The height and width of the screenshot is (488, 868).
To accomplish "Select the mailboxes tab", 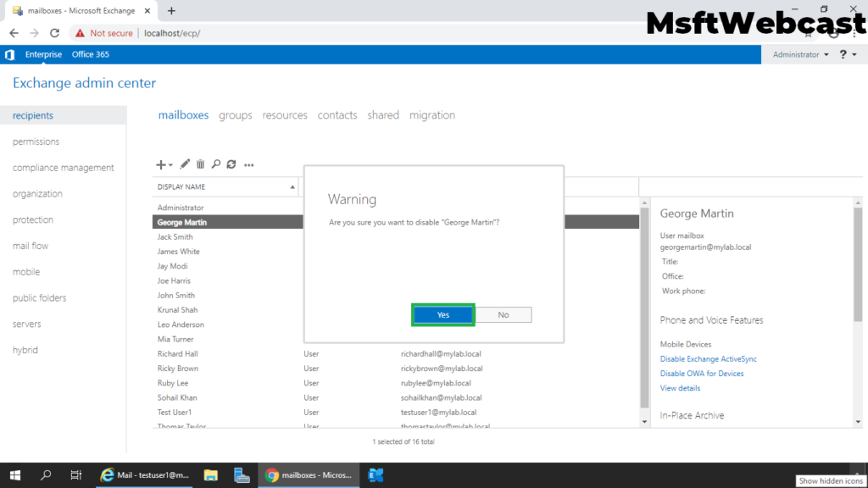I will click(x=183, y=115).
